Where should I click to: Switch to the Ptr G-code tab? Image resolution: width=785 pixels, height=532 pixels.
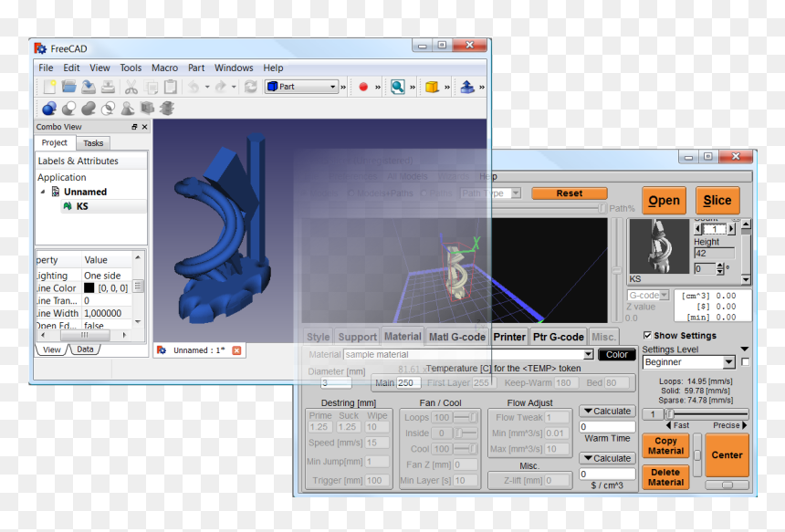pos(559,337)
